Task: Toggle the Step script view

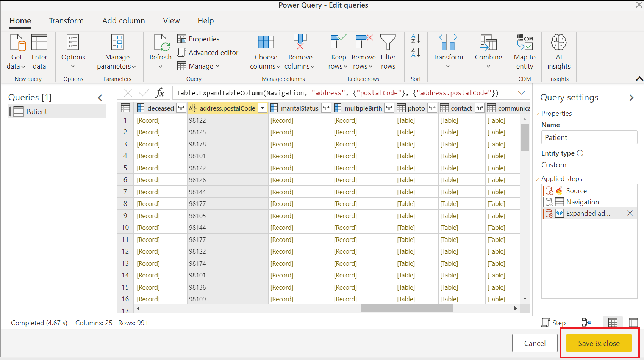Action: [x=553, y=323]
